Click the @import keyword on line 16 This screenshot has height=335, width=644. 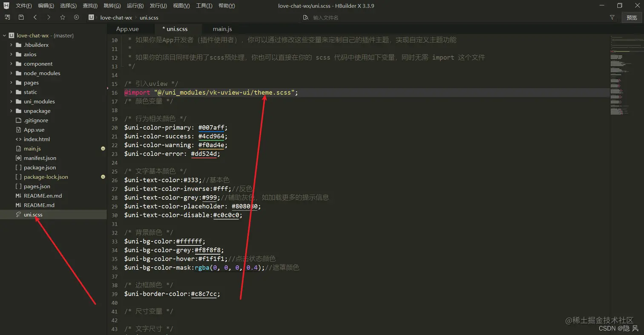point(137,92)
